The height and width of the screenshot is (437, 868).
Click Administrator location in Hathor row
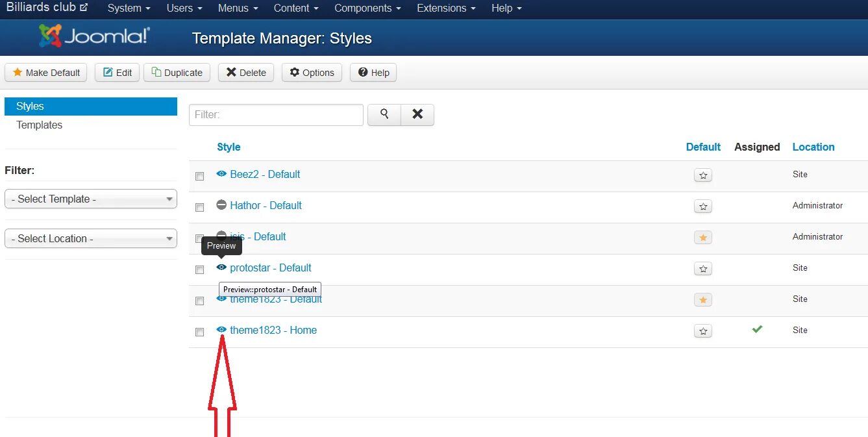[817, 206]
